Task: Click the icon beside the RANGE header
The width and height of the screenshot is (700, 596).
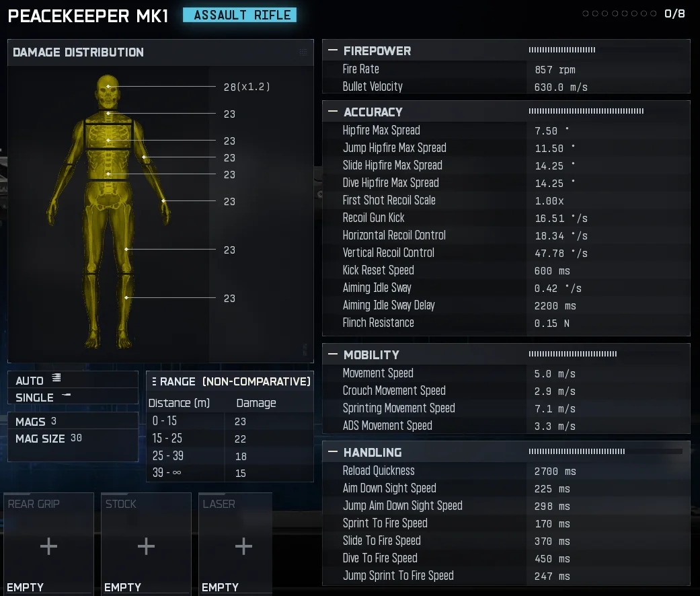Action: click(153, 381)
